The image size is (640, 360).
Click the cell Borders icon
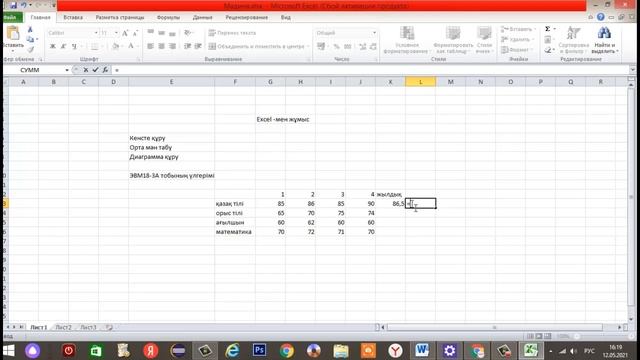click(94, 47)
